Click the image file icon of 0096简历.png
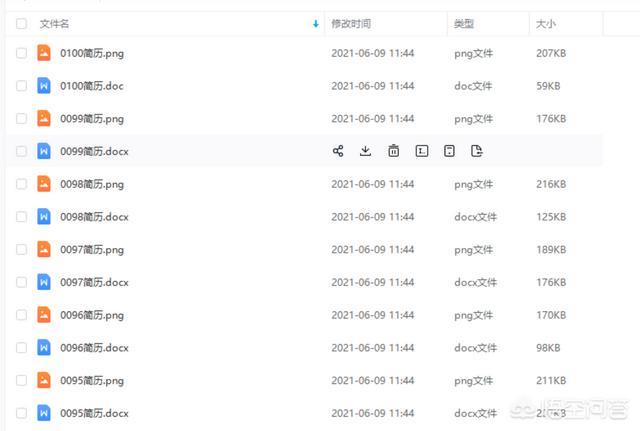Image resolution: width=640 pixels, height=431 pixels. pos(44,314)
